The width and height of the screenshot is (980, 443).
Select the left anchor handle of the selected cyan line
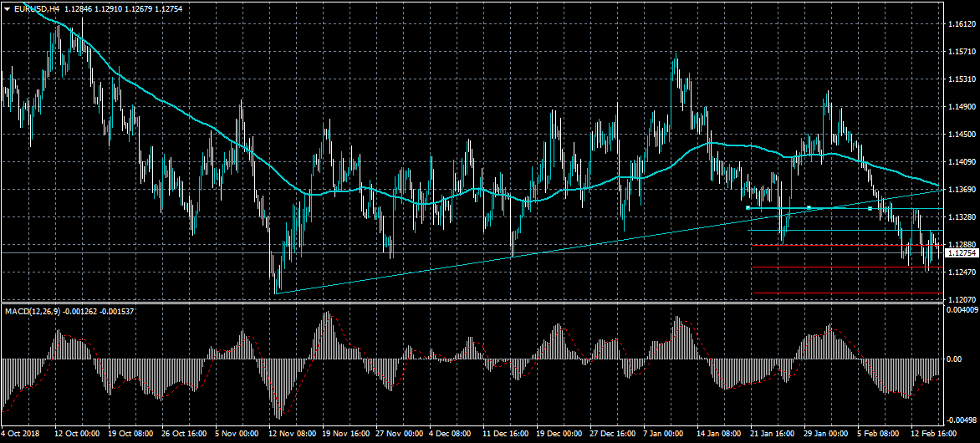(x=748, y=207)
